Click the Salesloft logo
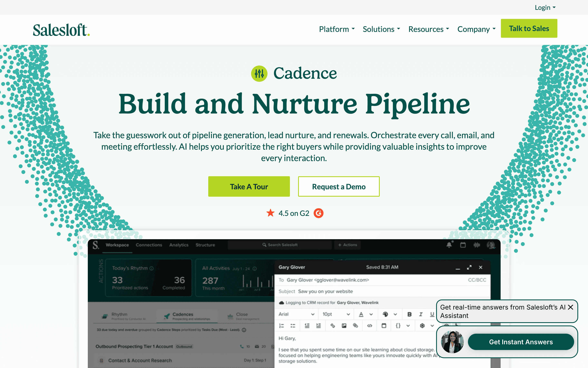This screenshot has height=368, width=588. point(61,30)
